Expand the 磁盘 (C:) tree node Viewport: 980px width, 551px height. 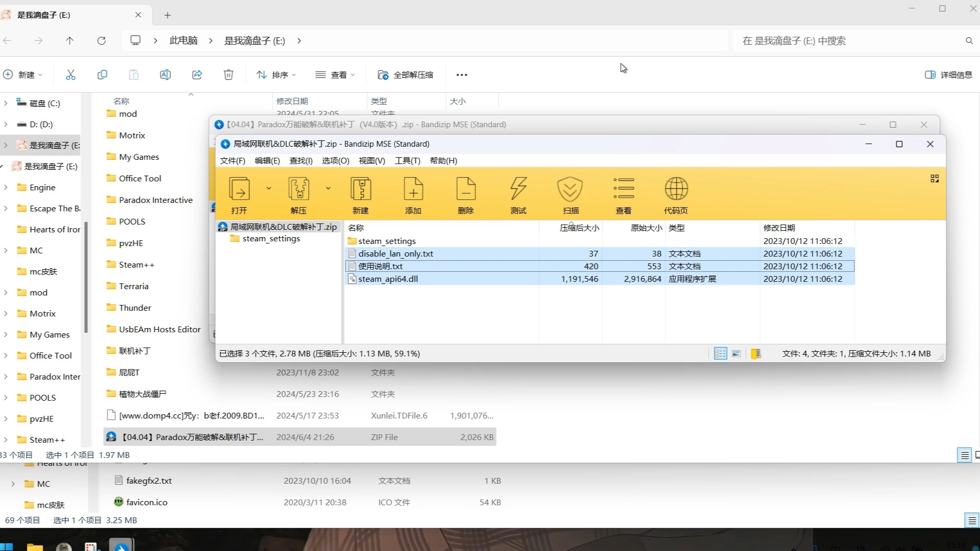(6, 103)
